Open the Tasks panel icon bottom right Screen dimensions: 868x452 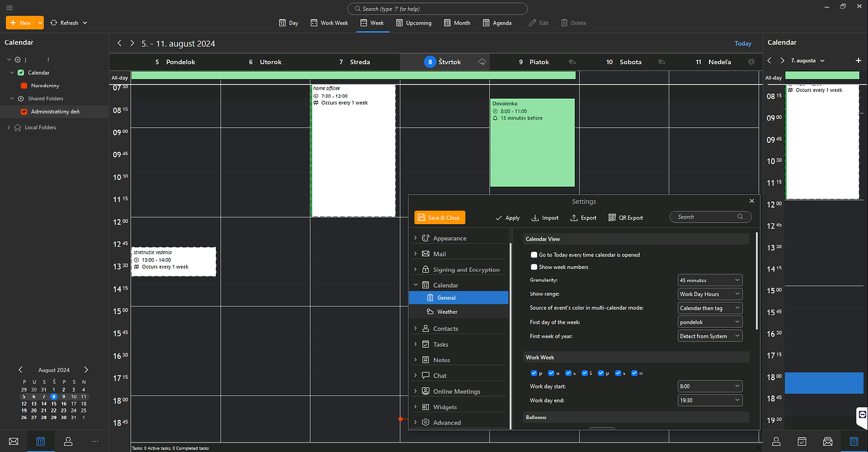(802, 441)
